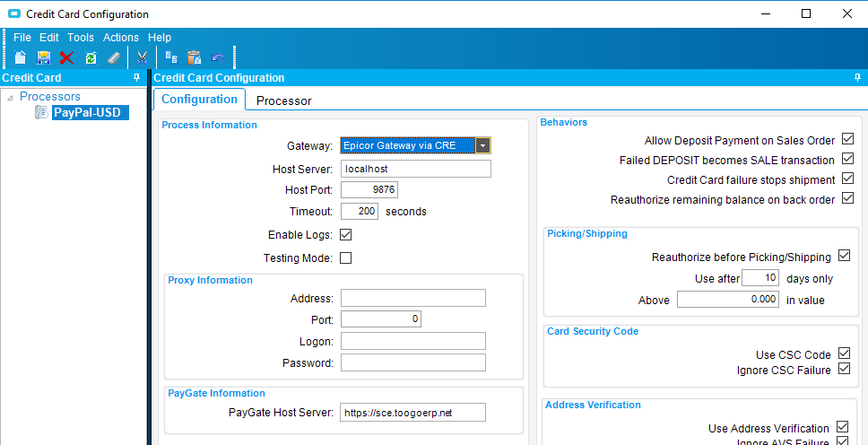Image resolution: width=868 pixels, height=445 pixels.
Task: Click the Host Server field
Action: pyautogui.click(x=416, y=169)
